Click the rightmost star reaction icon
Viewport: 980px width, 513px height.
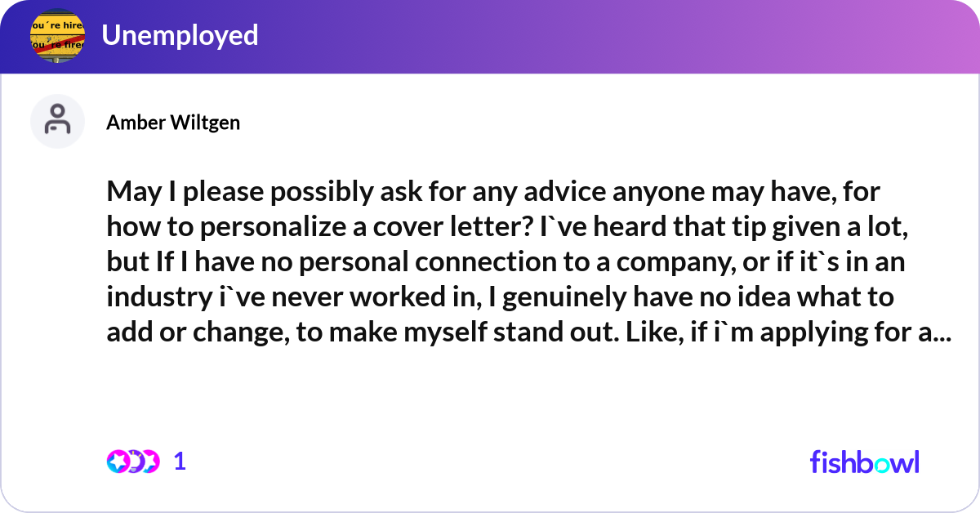pyautogui.click(x=149, y=462)
